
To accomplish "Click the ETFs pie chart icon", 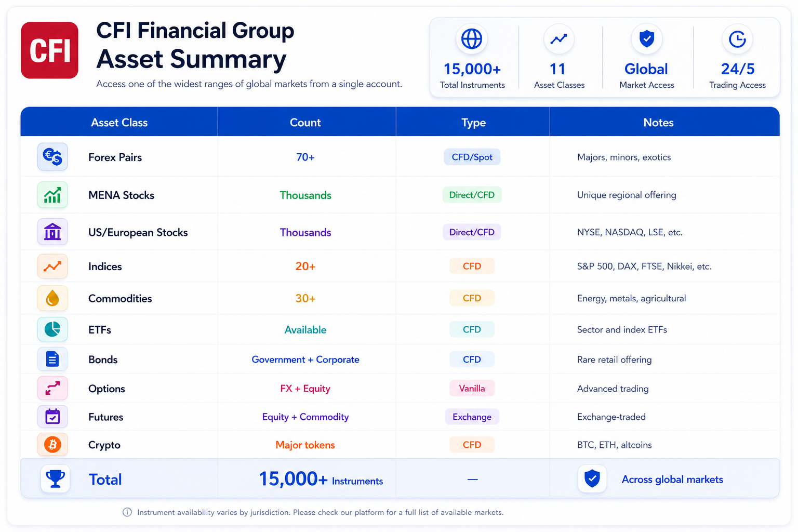I will coord(52,329).
